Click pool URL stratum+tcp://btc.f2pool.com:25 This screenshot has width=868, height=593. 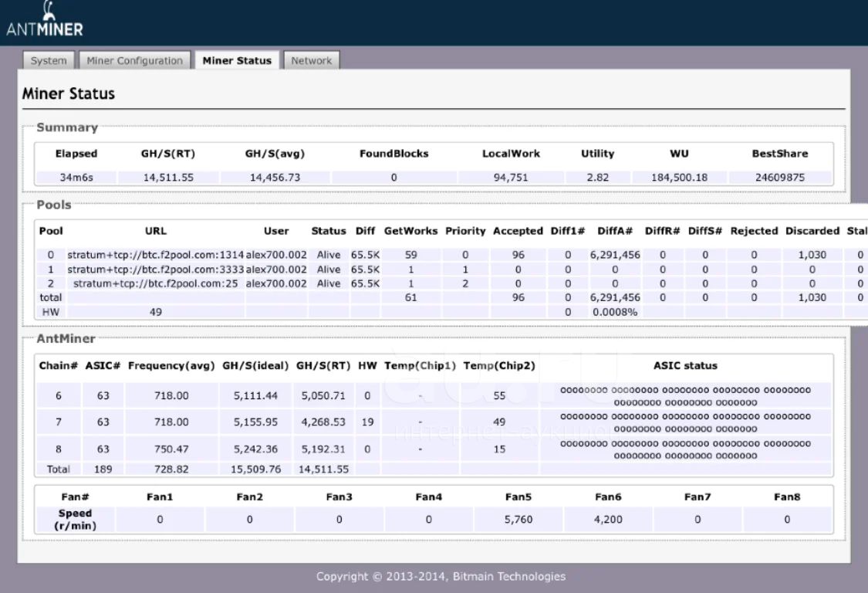point(156,283)
